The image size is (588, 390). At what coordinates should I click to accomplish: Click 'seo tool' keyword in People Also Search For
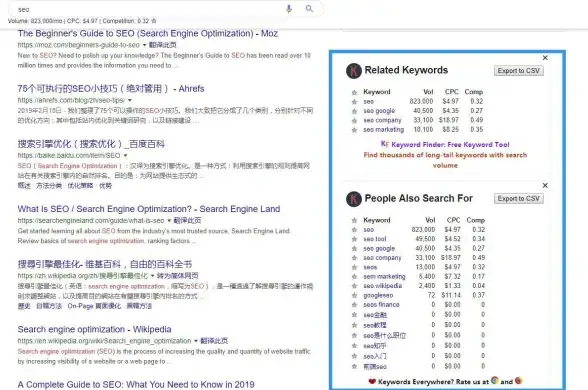click(375, 239)
